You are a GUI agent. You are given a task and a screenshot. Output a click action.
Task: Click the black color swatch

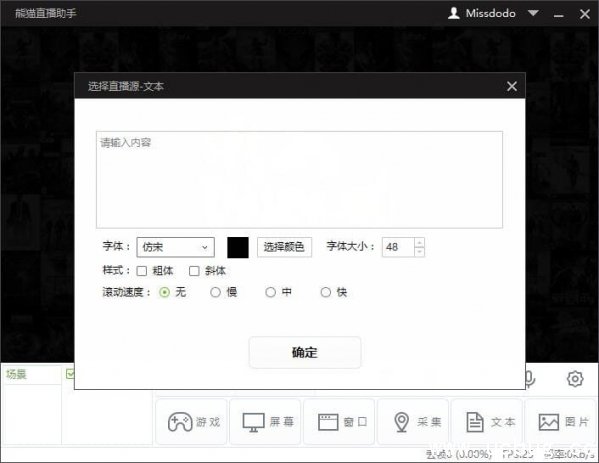[238, 247]
